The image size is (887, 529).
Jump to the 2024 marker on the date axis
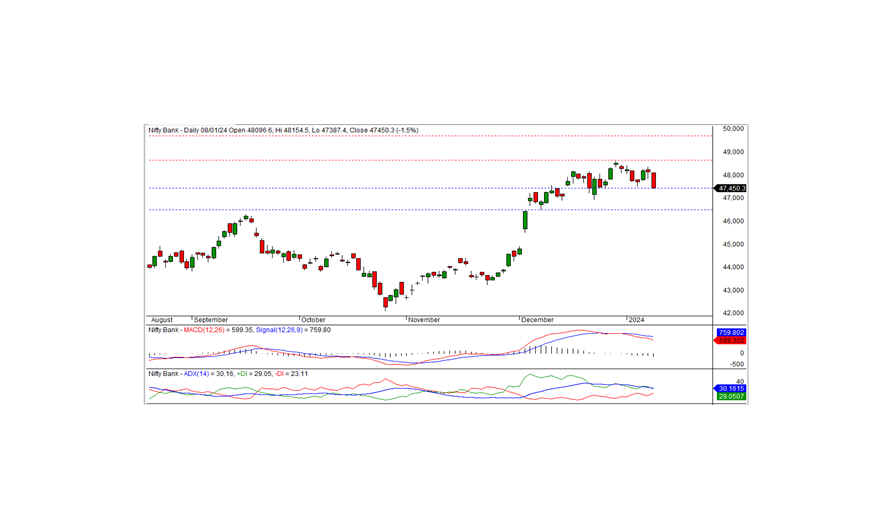(637, 318)
